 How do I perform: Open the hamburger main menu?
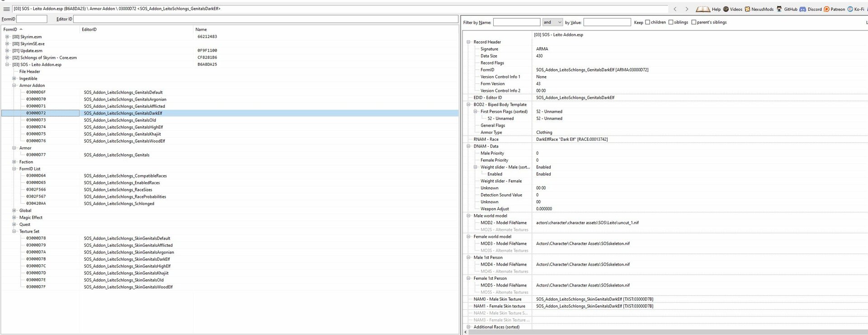6,9
